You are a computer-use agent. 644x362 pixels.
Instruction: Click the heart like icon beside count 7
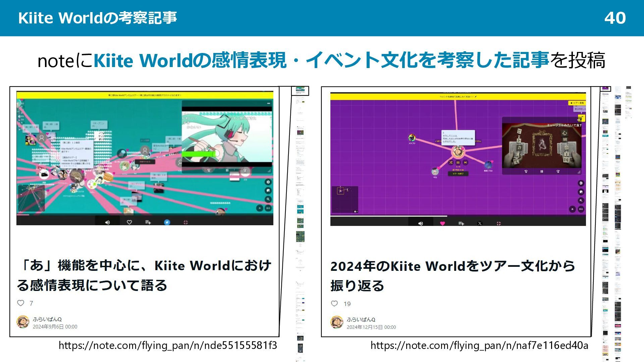tap(21, 303)
